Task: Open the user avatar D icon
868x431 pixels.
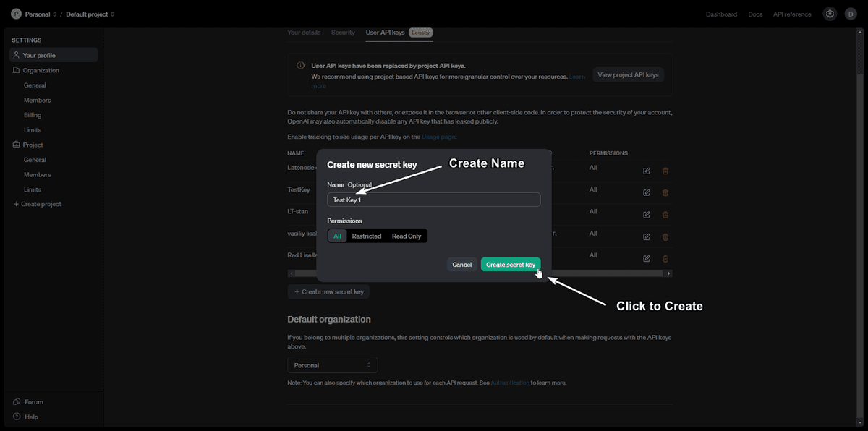Action: pyautogui.click(x=850, y=14)
